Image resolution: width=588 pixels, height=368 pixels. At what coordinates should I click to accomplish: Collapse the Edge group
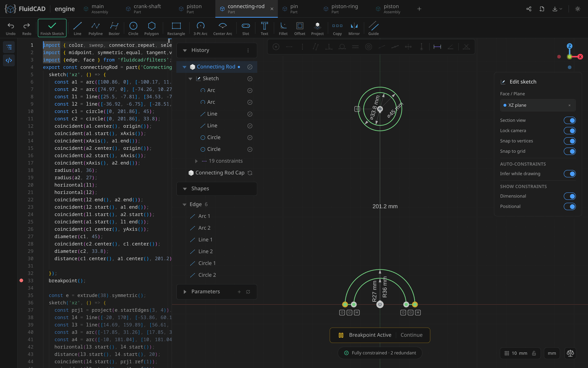pos(184,205)
